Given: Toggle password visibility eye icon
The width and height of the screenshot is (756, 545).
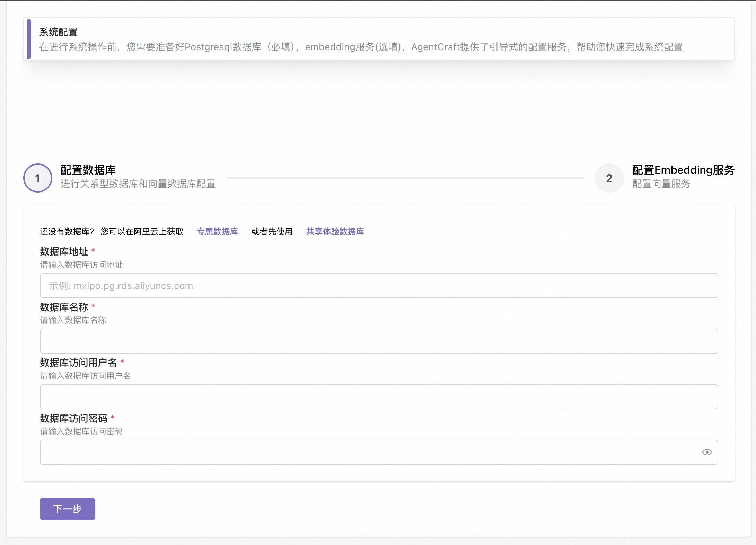Looking at the screenshot, I should [707, 452].
